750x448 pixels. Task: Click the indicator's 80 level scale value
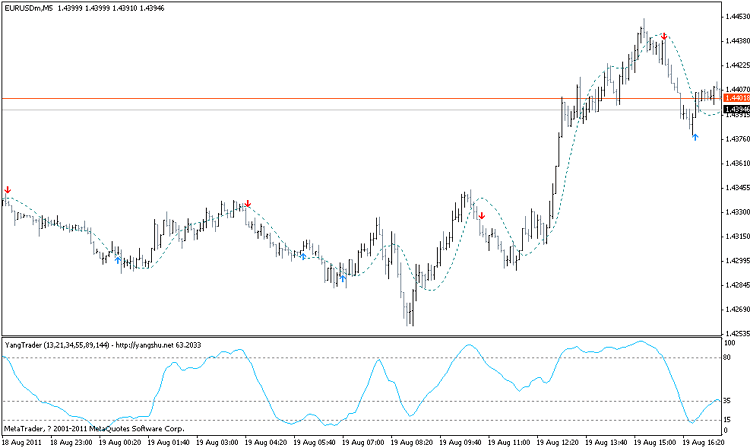point(730,358)
